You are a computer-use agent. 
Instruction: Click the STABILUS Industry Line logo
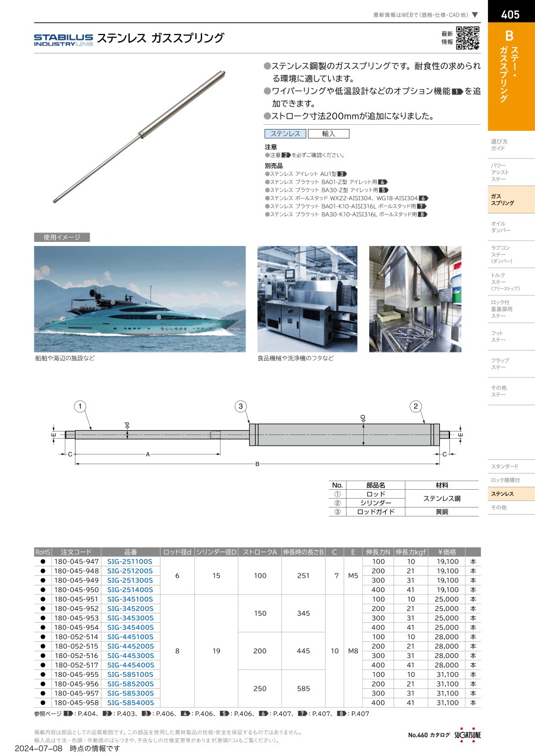63,39
